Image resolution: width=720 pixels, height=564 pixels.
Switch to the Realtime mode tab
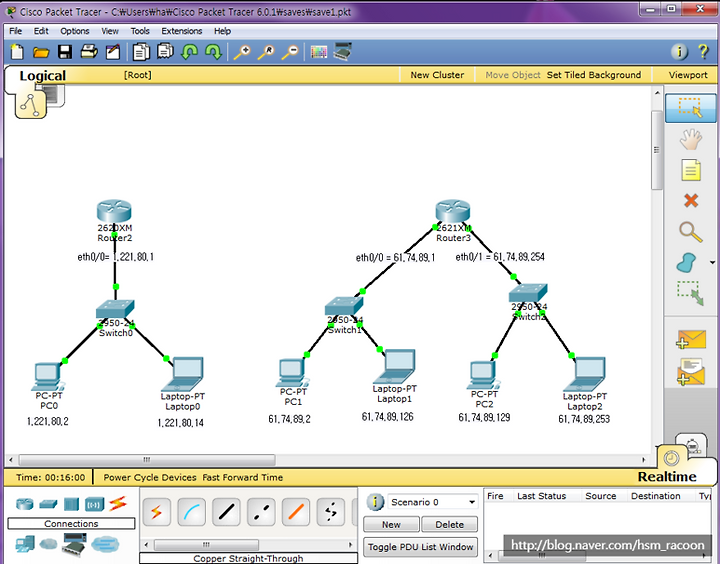point(667,476)
